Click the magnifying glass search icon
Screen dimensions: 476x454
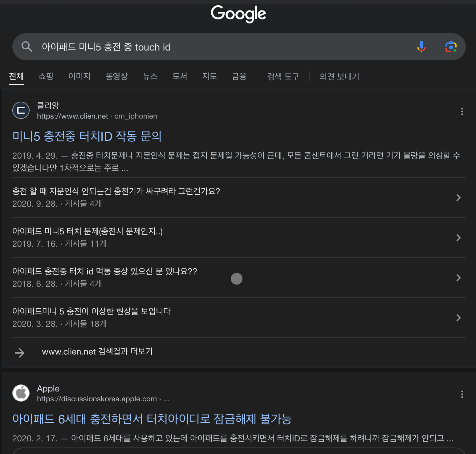tap(27, 47)
